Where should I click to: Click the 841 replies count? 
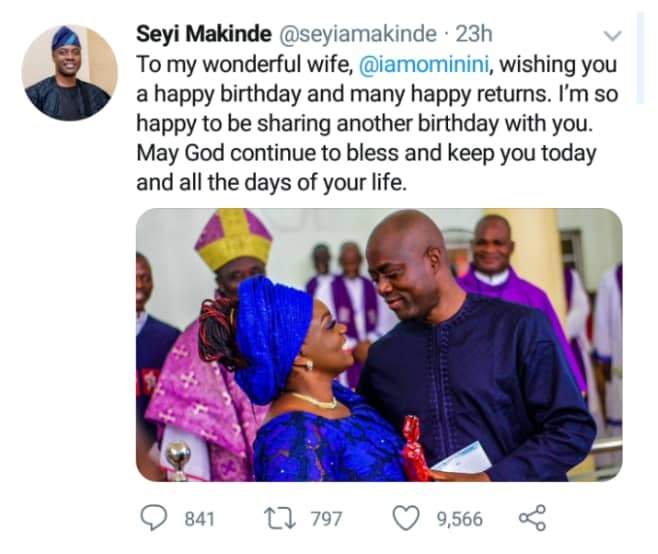pyautogui.click(x=201, y=519)
